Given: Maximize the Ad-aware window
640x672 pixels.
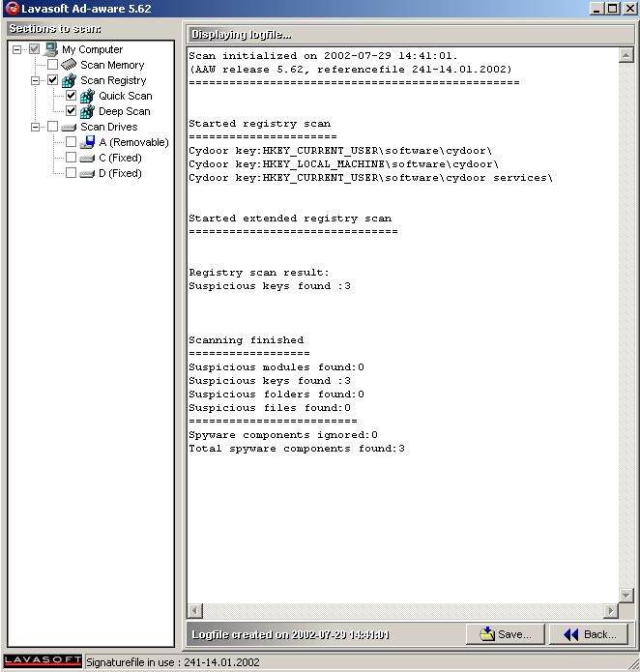Looking at the screenshot, I should pos(613,8).
